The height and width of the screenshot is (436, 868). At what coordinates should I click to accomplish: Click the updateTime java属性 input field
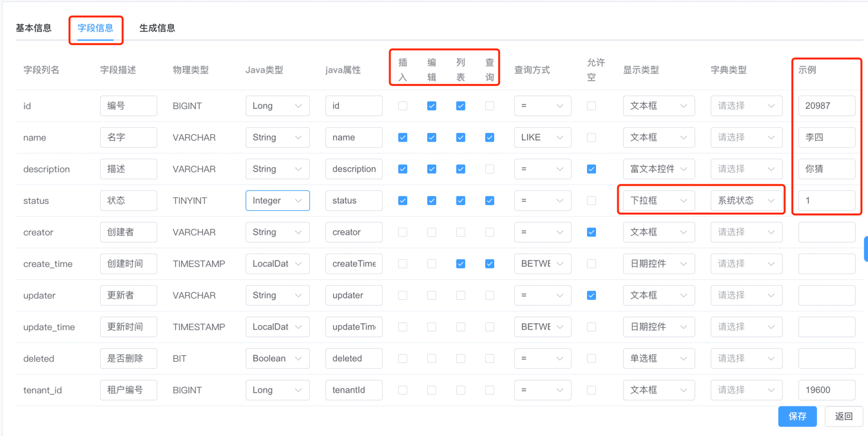[x=353, y=326]
